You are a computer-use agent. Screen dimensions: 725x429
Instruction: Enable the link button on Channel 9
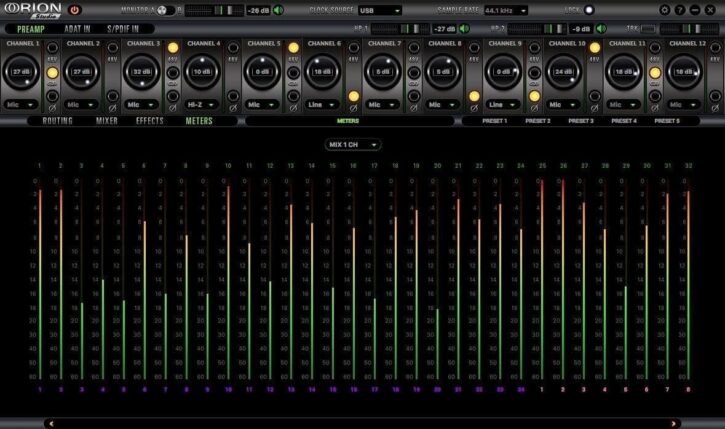click(x=535, y=73)
